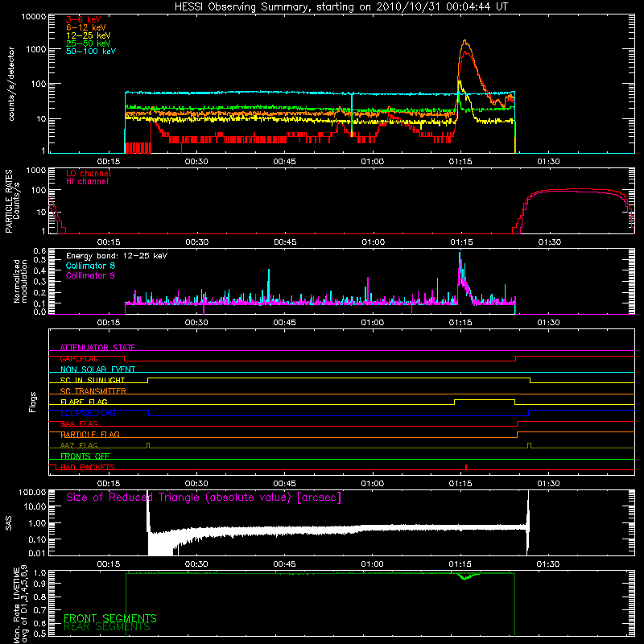Click the PARTICLE RATES axis title
644x644 pixels.
(x=9, y=201)
